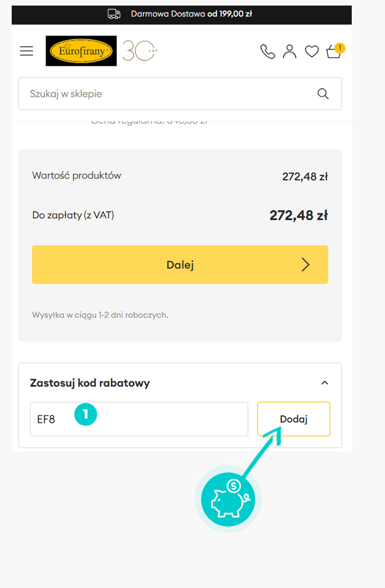Open the user account icon

(290, 52)
